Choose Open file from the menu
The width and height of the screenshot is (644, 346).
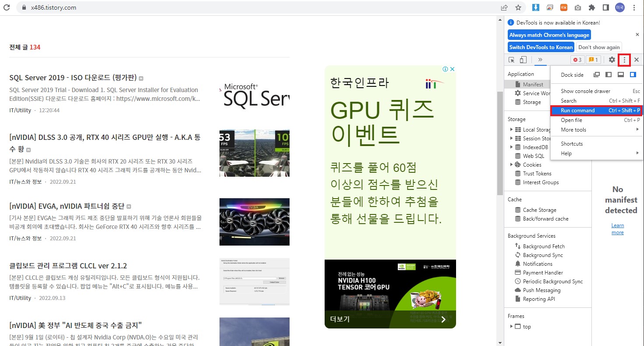click(x=597, y=120)
